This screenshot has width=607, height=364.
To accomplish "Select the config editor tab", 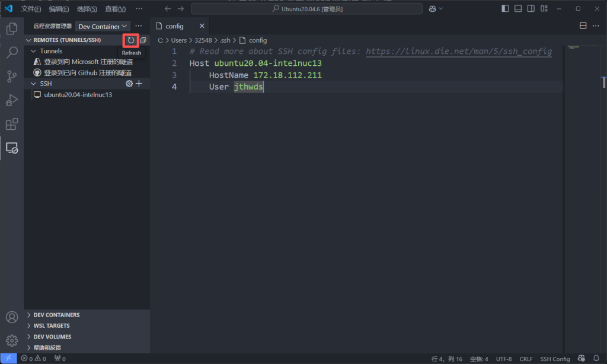I will click(x=174, y=26).
